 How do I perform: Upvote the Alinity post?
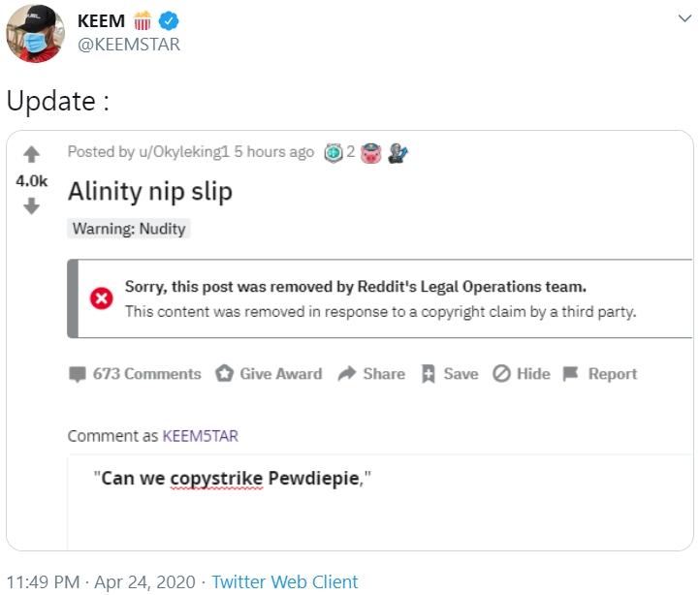click(x=31, y=155)
